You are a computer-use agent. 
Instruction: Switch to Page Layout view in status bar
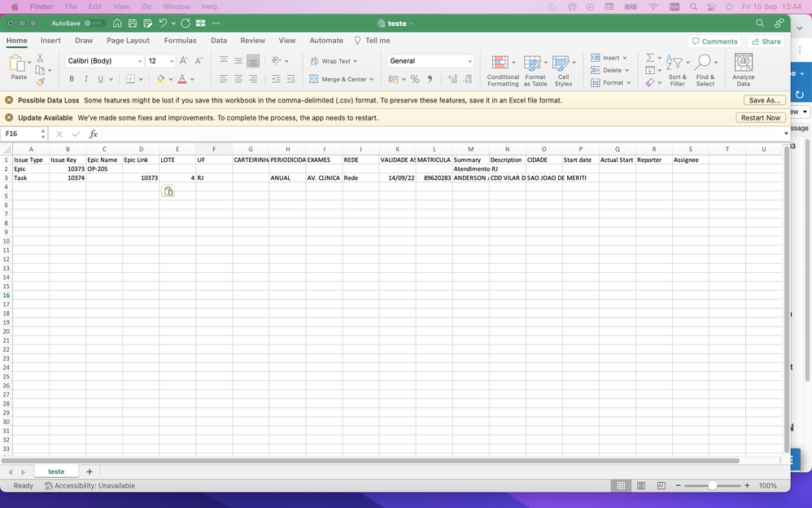[x=641, y=486]
